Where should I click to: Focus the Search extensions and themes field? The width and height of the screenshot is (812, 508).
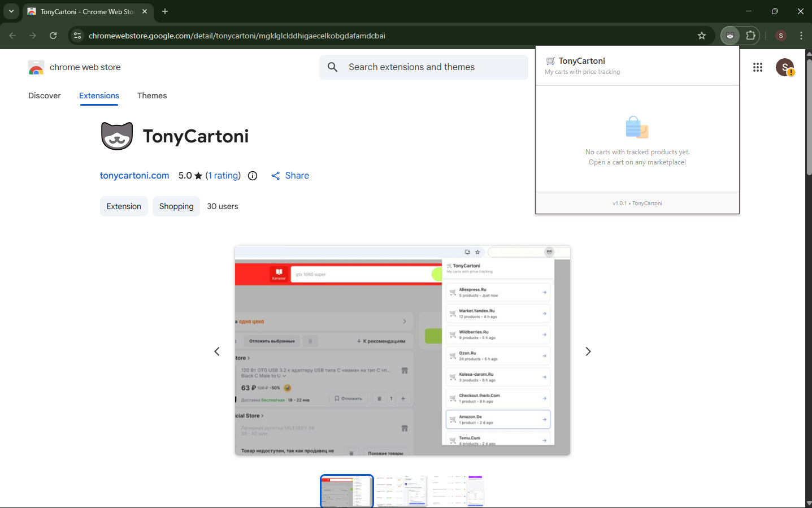click(424, 67)
